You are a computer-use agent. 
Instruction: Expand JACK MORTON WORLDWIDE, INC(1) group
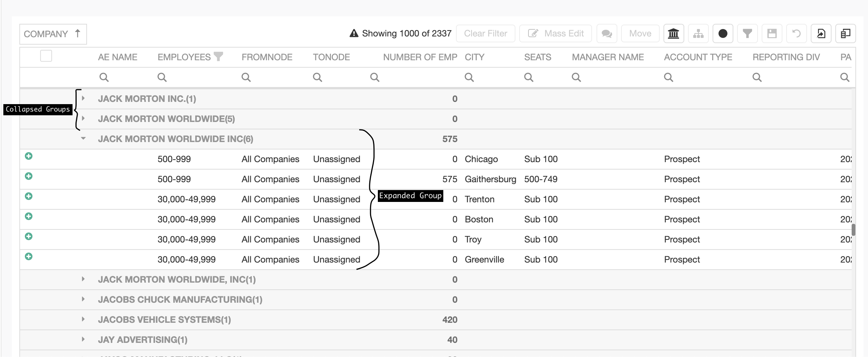coord(83,279)
